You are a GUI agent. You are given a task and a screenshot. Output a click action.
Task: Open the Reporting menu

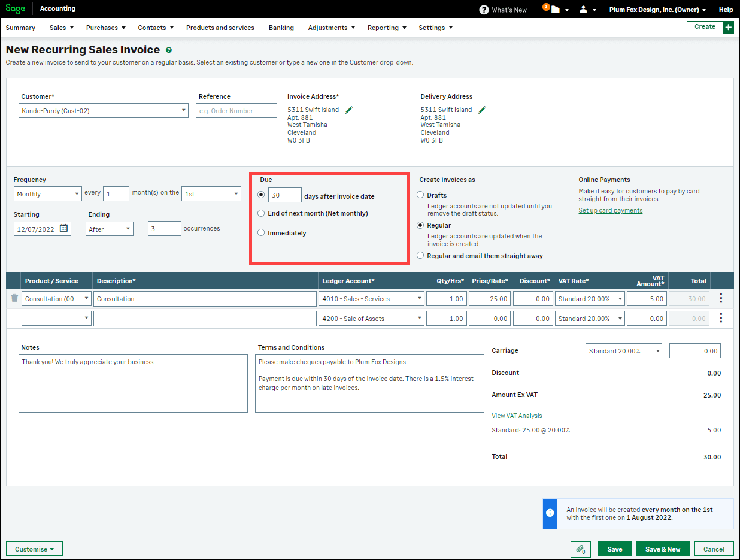pos(386,28)
